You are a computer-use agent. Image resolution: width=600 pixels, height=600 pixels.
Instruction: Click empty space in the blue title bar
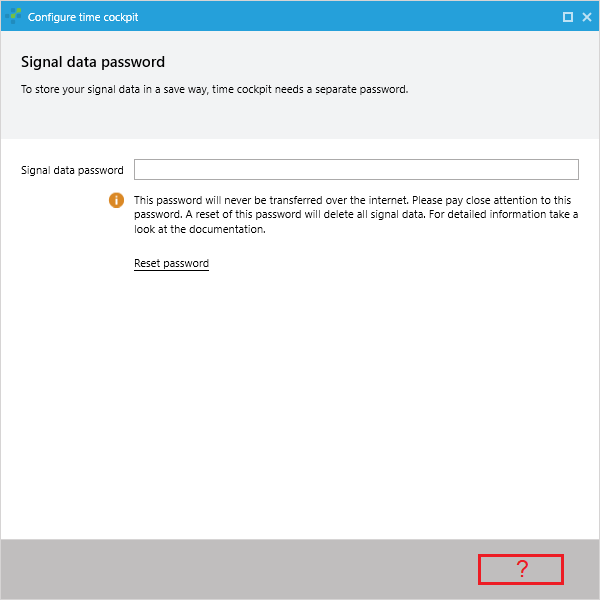pyautogui.click(x=344, y=16)
